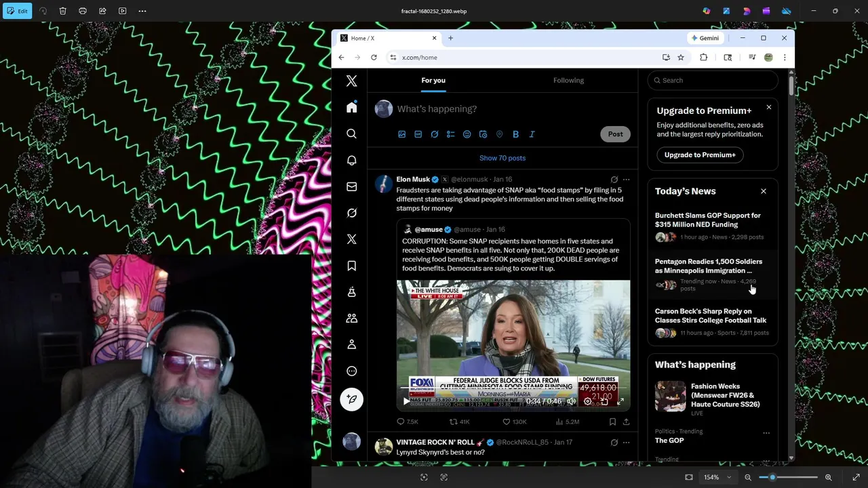This screenshot has width=868, height=488.
Task: Open Bookmarks icon in X sidebar
Action: click(x=351, y=266)
